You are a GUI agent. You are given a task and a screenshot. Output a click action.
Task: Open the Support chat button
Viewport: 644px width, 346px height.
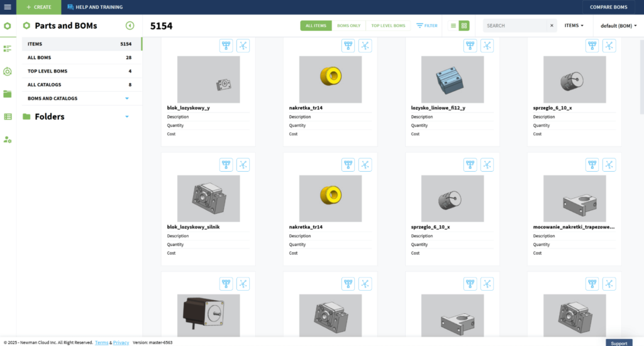[619, 343]
